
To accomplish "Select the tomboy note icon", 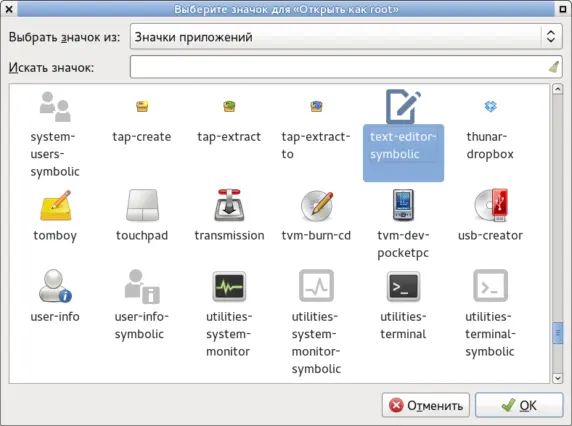I will pos(55,205).
